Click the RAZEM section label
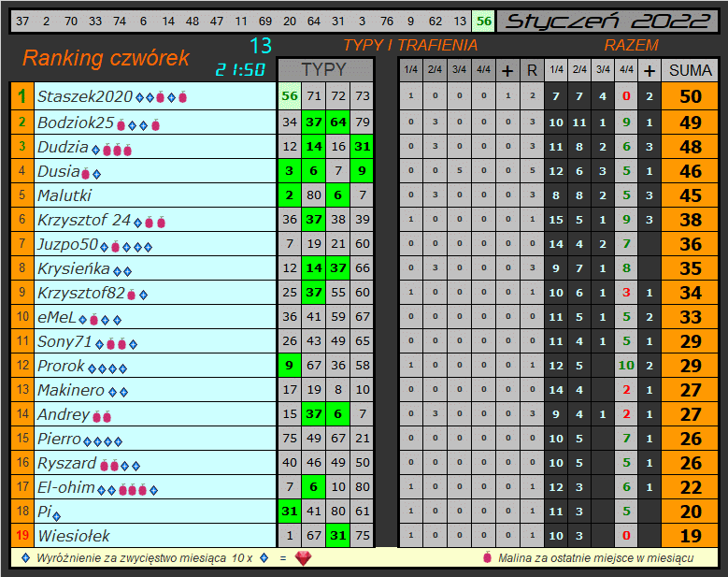Image resolution: width=728 pixels, height=577 pixels. tap(631, 45)
